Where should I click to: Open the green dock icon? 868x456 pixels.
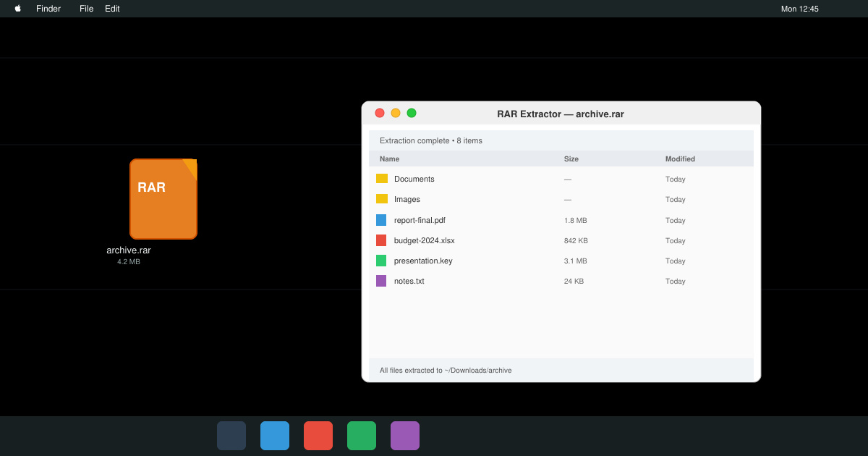click(x=362, y=436)
